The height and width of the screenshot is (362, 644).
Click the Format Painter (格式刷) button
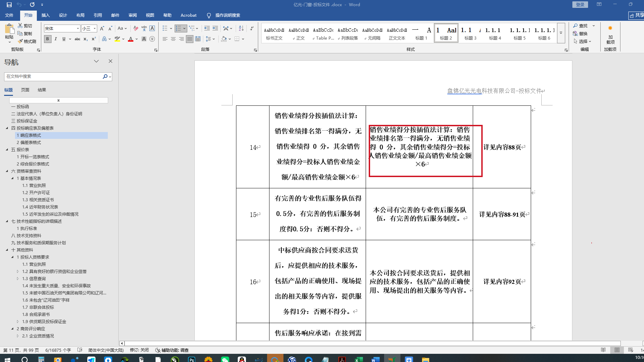point(27,41)
